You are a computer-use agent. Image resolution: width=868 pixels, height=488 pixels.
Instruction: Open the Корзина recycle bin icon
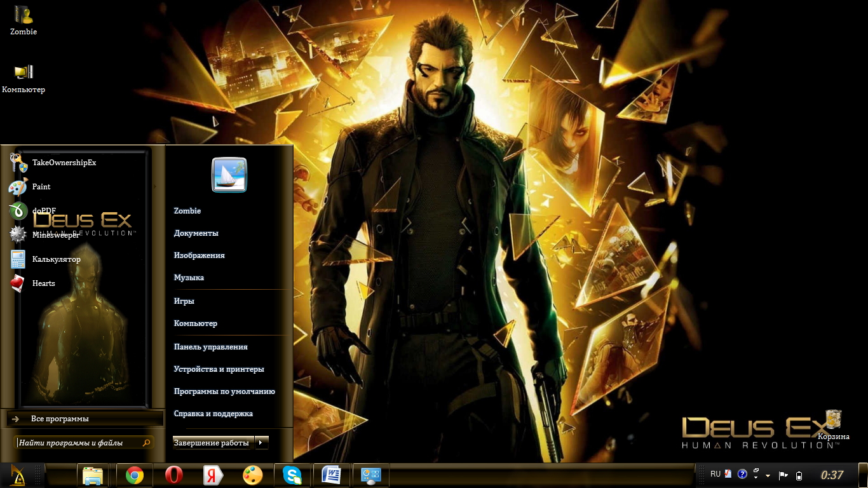(833, 425)
